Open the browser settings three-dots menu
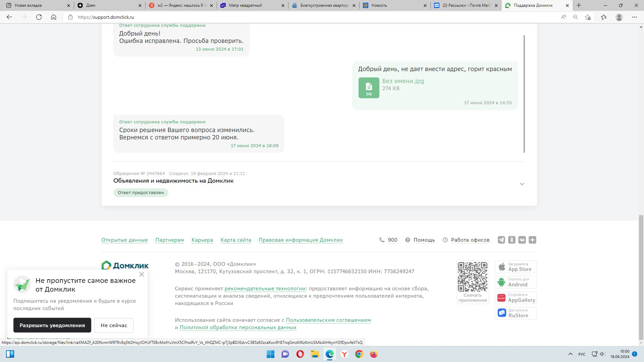This screenshot has width=644, height=362. tap(634, 17)
